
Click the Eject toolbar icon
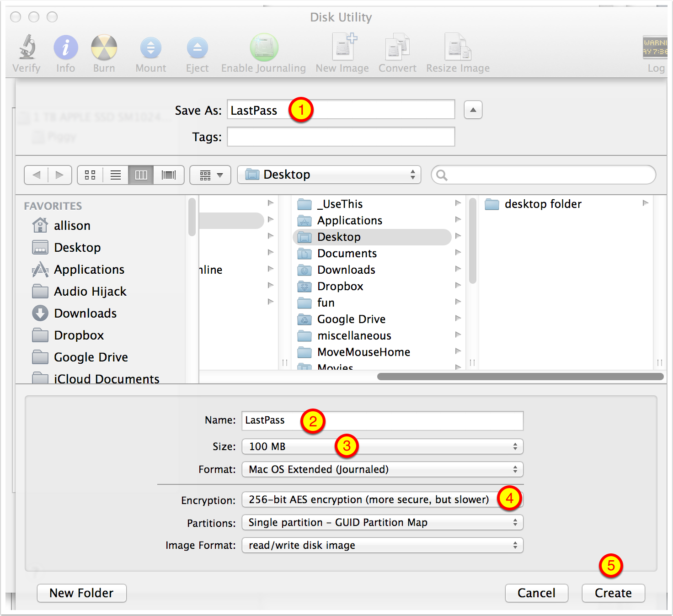pyautogui.click(x=197, y=48)
